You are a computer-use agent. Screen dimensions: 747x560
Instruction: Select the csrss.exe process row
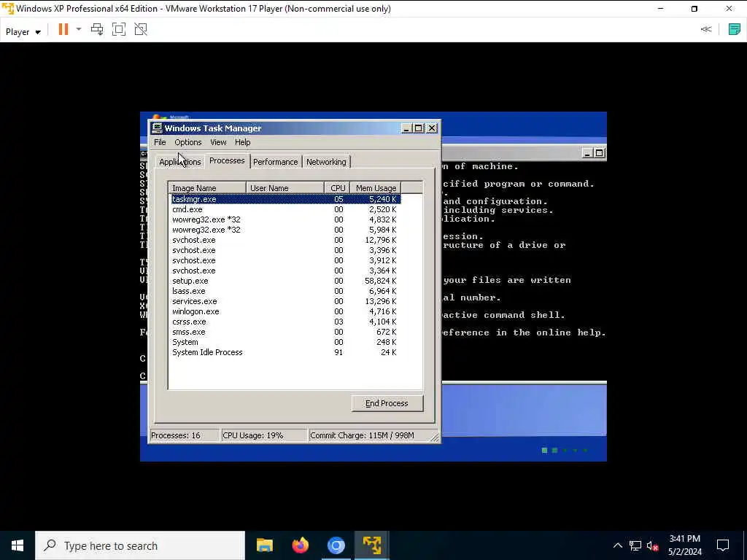click(x=286, y=322)
